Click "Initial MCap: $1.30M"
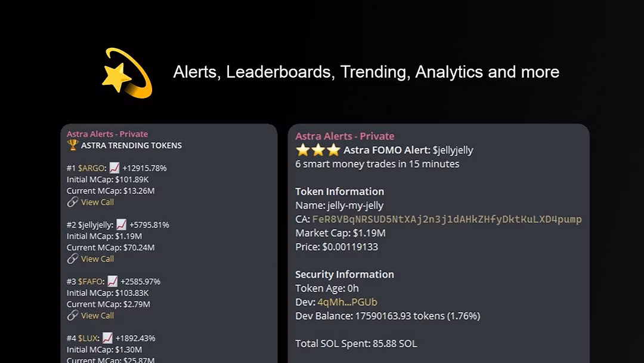The height and width of the screenshot is (363, 644). coord(104,350)
